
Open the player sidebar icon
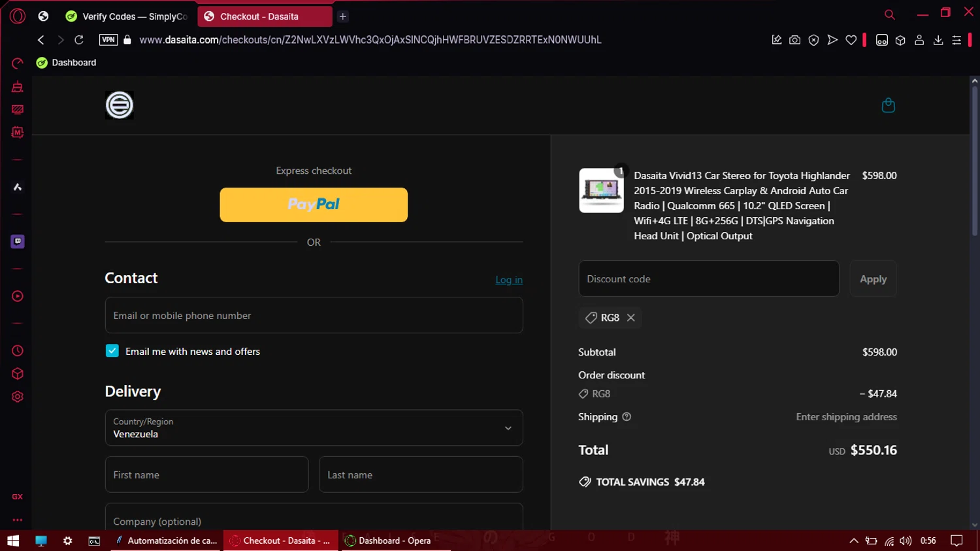(18, 296)
